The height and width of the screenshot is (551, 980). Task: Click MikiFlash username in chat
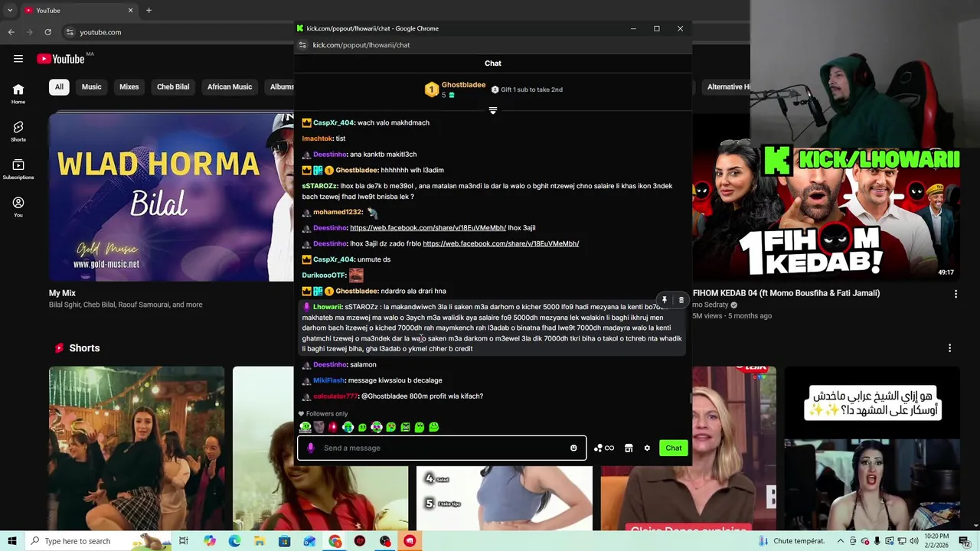point(328,380)
